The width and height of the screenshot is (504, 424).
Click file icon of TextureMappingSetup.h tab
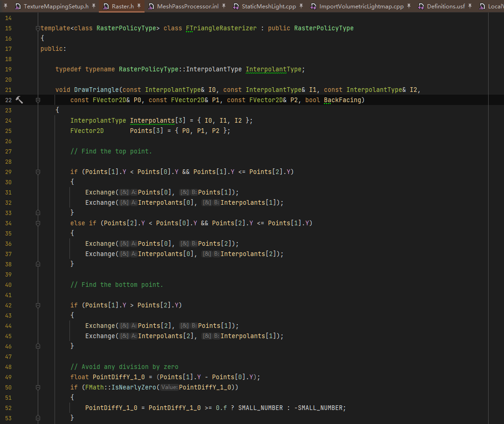pos(18,7)
